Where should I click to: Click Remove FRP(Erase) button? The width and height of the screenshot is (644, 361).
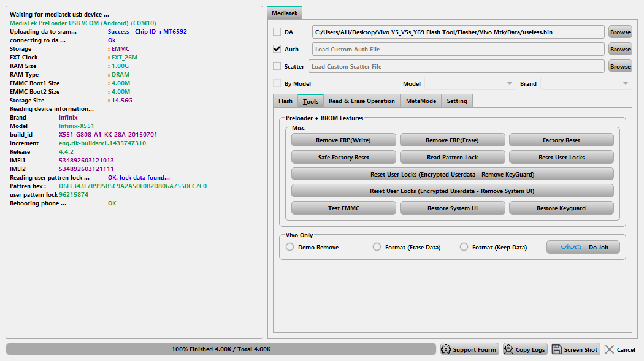point(452,140)
